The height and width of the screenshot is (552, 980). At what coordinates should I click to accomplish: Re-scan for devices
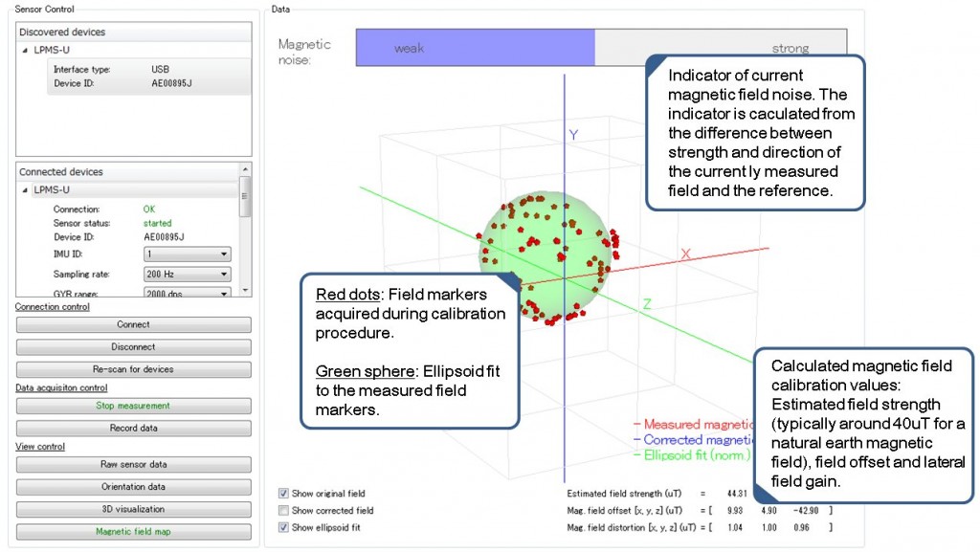point(133,367)
